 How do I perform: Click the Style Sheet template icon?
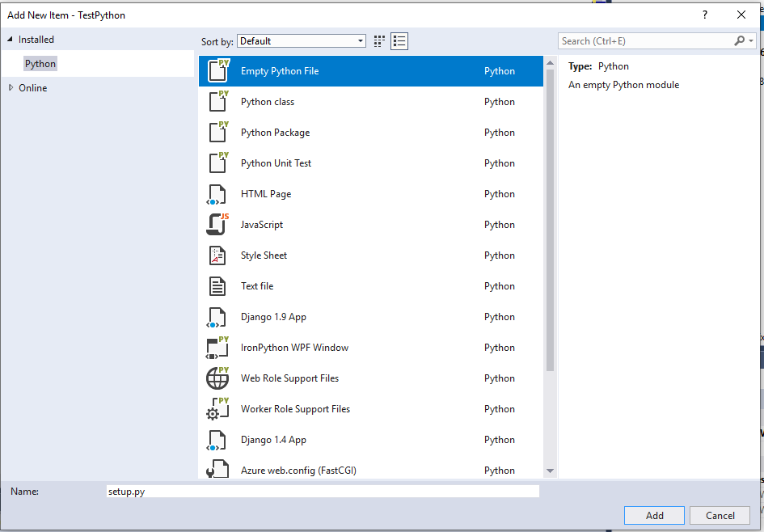click(217, 255)
